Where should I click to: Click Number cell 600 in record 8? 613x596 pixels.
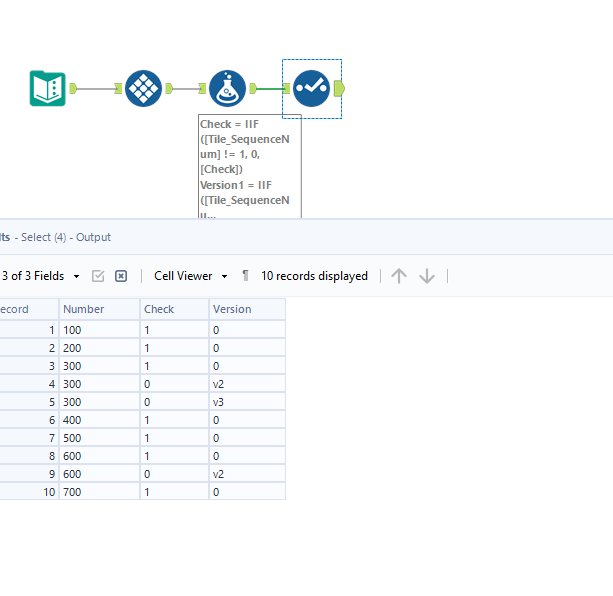click(x=99, y=456)
